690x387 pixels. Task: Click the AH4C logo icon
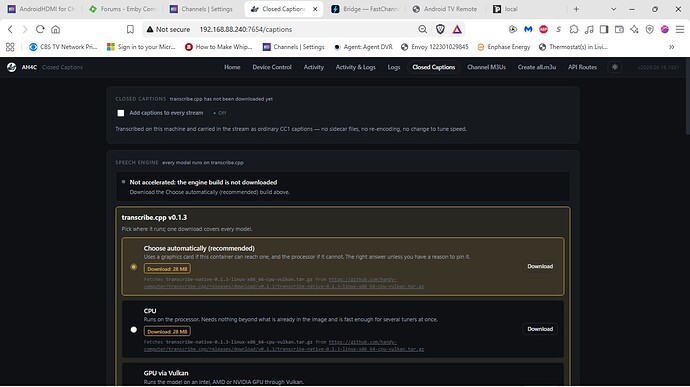click(11, 67)
